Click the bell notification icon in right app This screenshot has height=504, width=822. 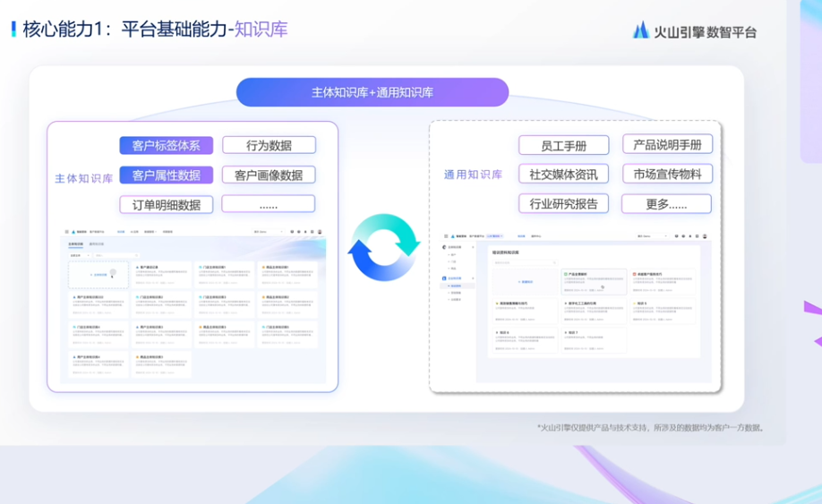click(x=690, y=236)
